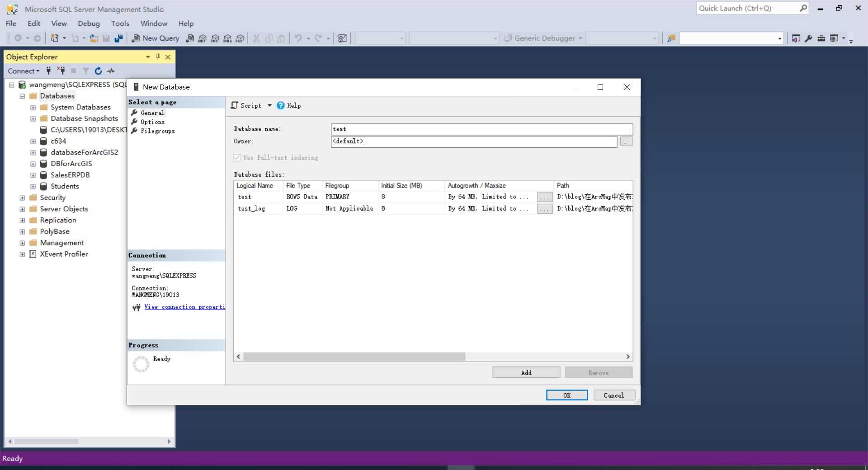This screenshot has height=470, width=868.
Task: Click the Find in Files icon
Action: tap(671, 38)
